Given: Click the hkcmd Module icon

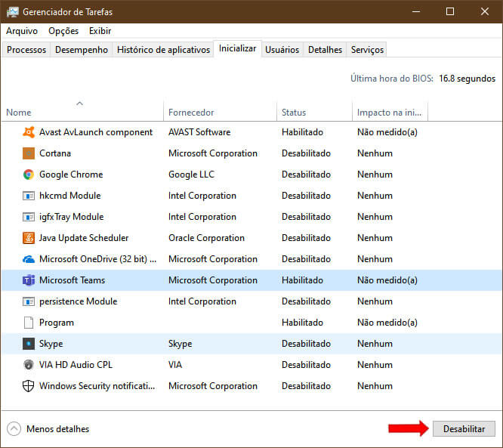Looking at the screenshot, I should tap(29, 196).
